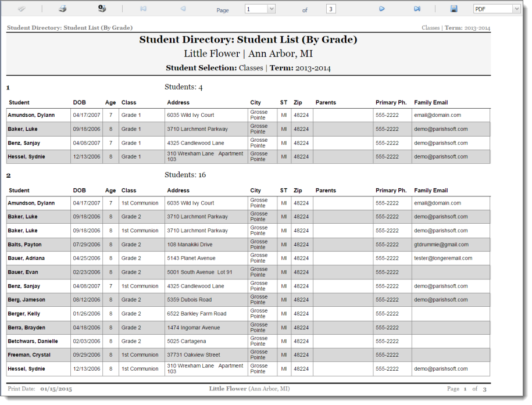
Task: Jump to the last page arrow
Action: 417,9
